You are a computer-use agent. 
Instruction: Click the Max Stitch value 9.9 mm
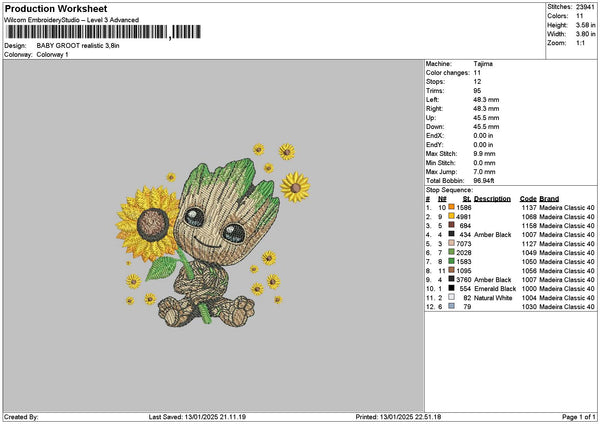point(484,154)
